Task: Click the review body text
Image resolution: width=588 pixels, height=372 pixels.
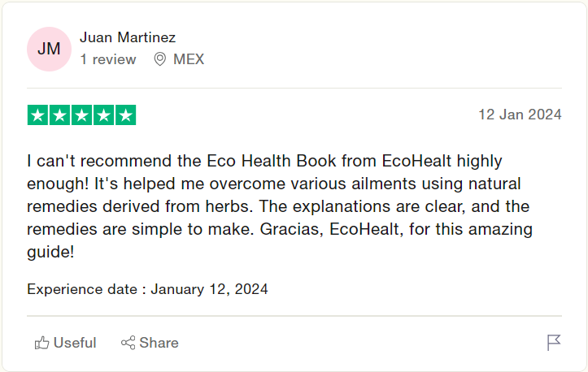Action: (x=280, y=206)
